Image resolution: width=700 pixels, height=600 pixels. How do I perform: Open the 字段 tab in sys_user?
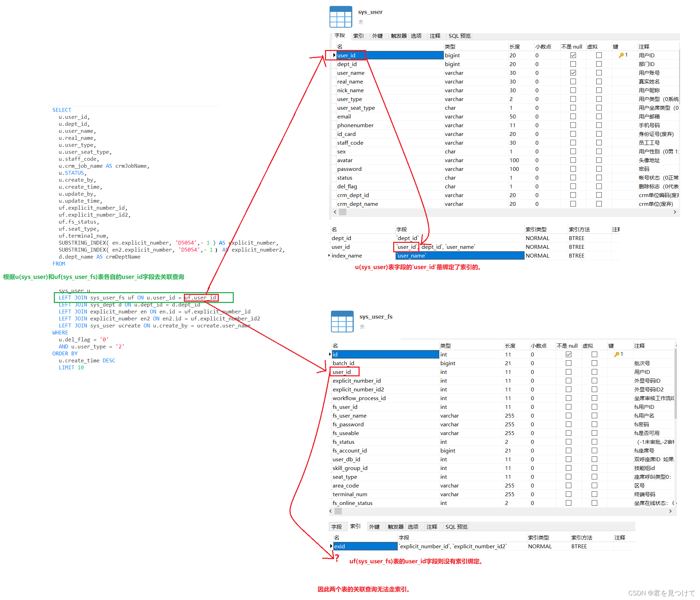coord(339,36)
